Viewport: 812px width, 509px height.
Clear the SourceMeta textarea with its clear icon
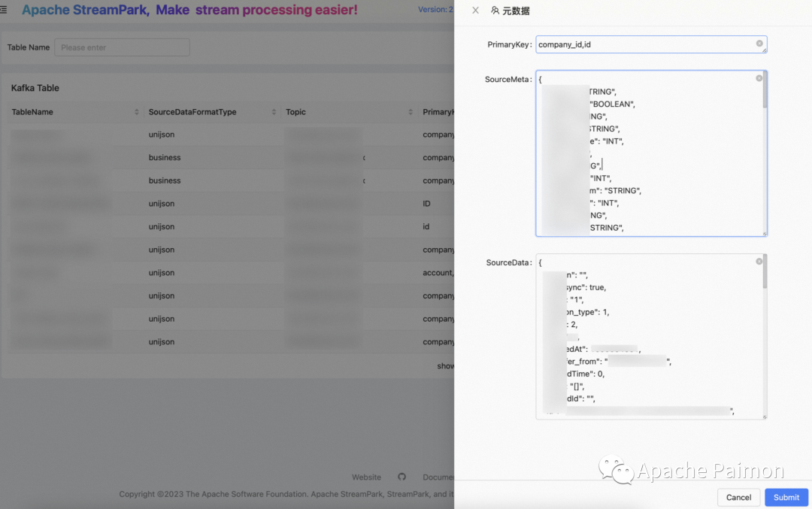[759, 78]
